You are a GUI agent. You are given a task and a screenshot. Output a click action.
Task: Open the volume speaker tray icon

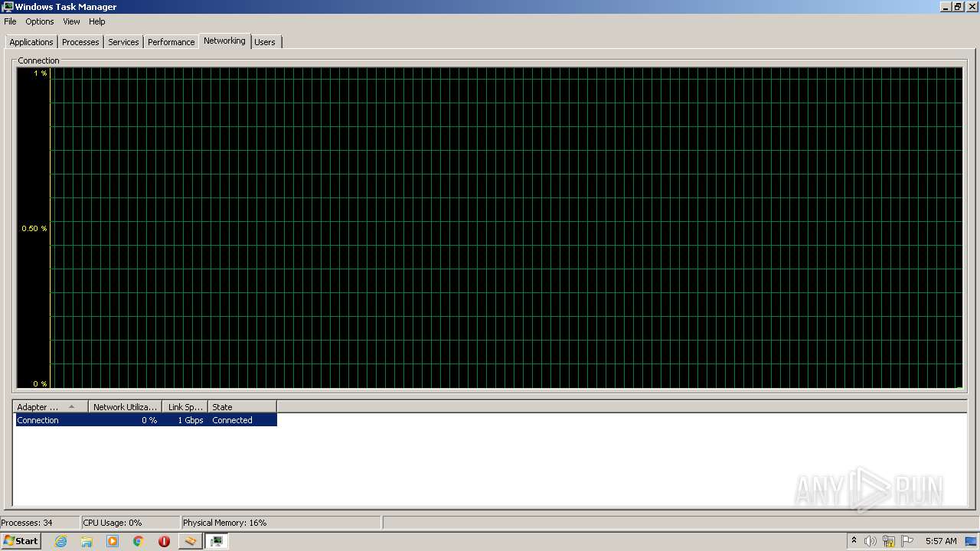tap(871, 541)
